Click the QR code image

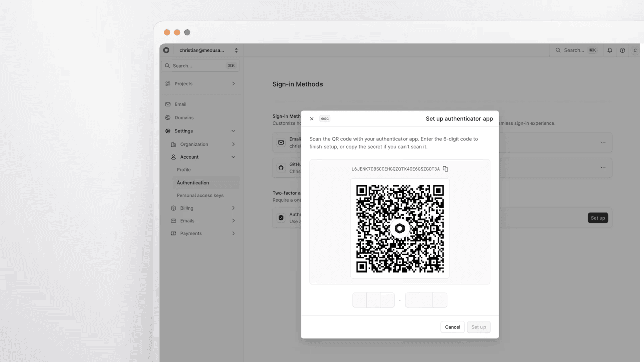click(x=400, y=228)
